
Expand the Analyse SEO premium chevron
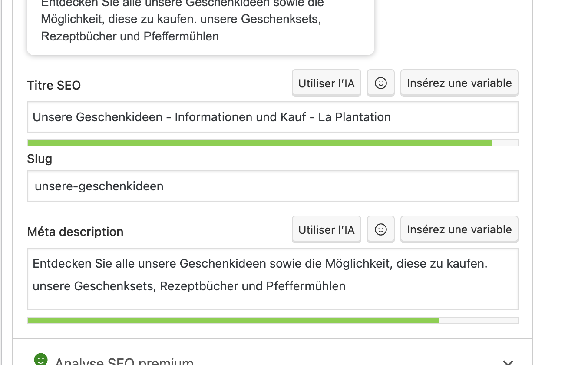click(x=508, y=362)
